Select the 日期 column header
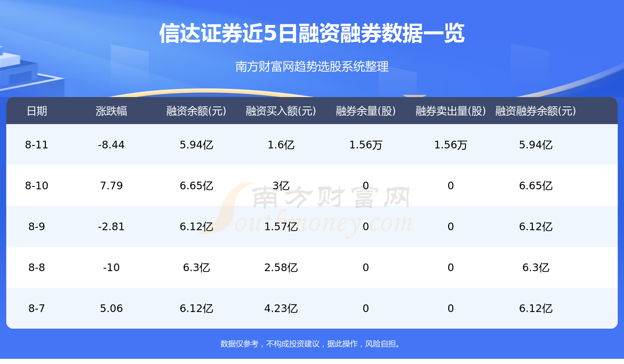624x364 pixels. click(x=37, y=111)
